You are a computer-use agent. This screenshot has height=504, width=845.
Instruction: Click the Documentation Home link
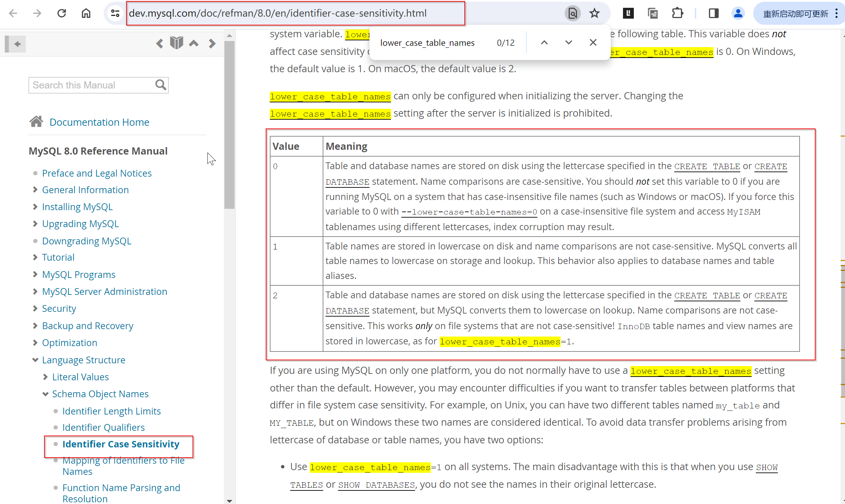100,122
